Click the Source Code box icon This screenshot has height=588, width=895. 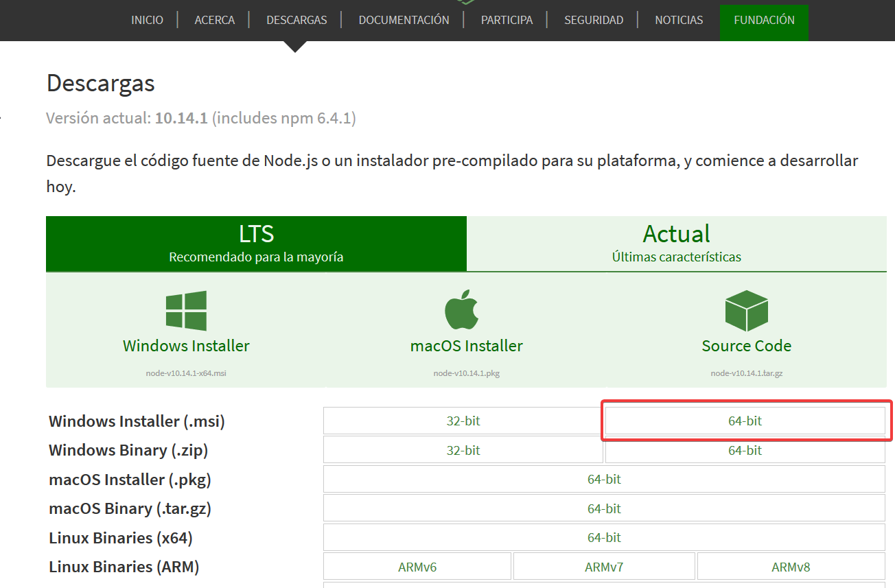[746, 310]
